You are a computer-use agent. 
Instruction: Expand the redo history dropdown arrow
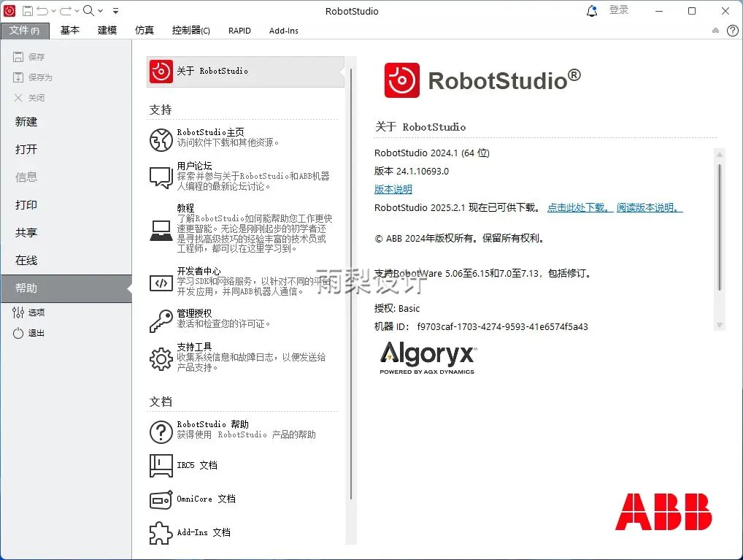(x=77, y=11)
